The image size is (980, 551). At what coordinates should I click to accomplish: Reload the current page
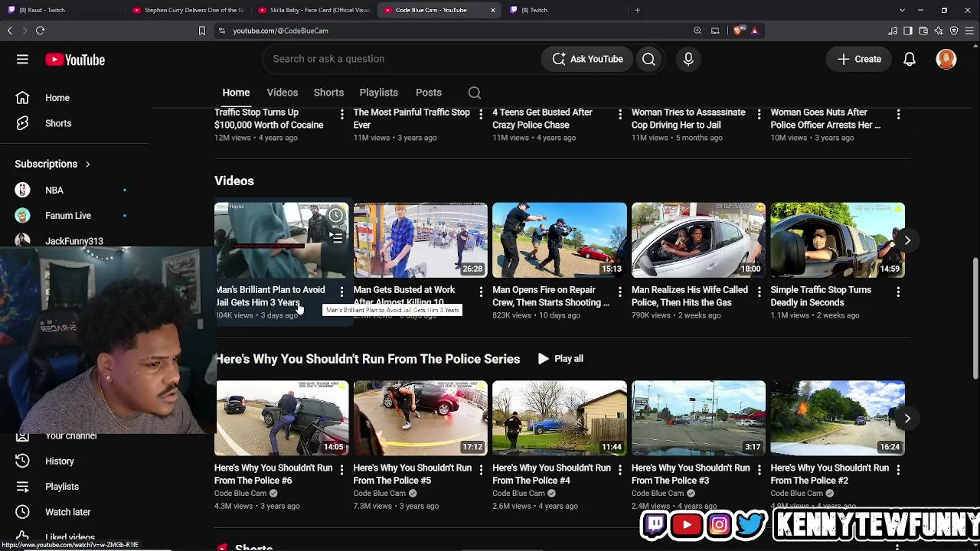(40, 31)
